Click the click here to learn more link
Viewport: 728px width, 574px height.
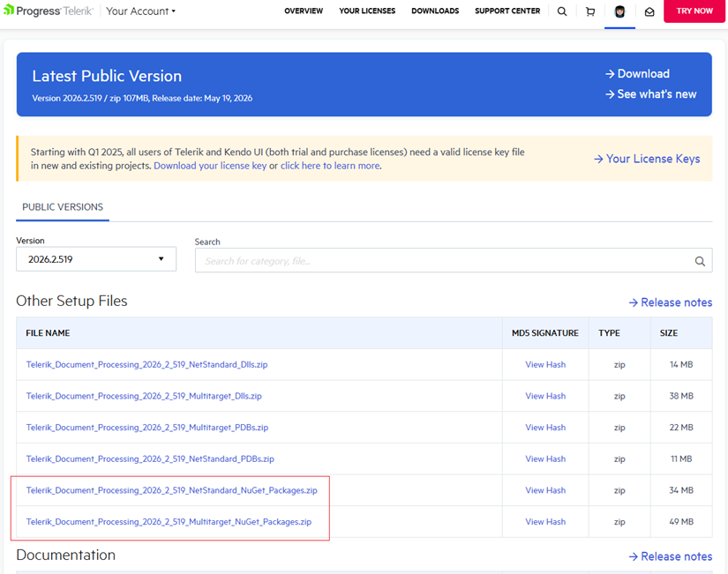[330, 166]
